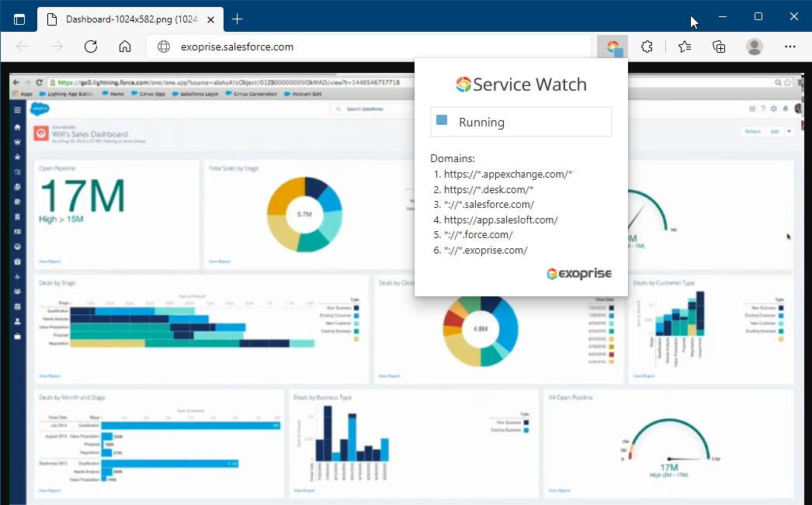Click the pulse icon in Salesforce sidebar

17,277
